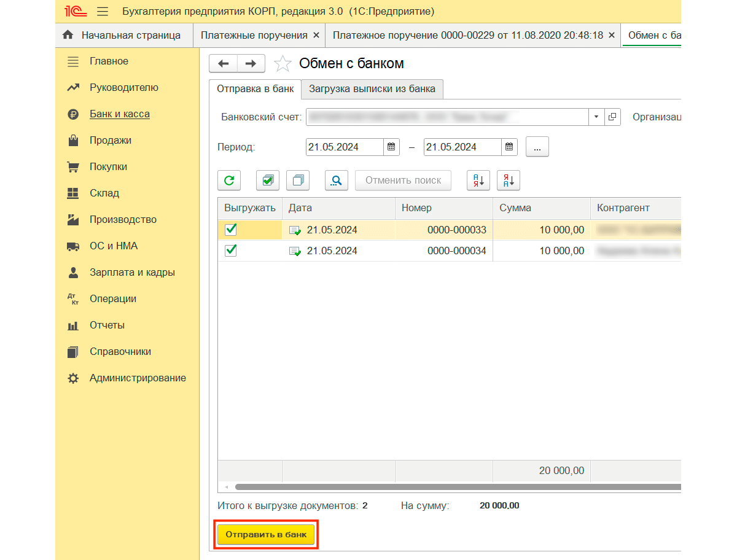Open calendar for period start date

click(391, 147)
